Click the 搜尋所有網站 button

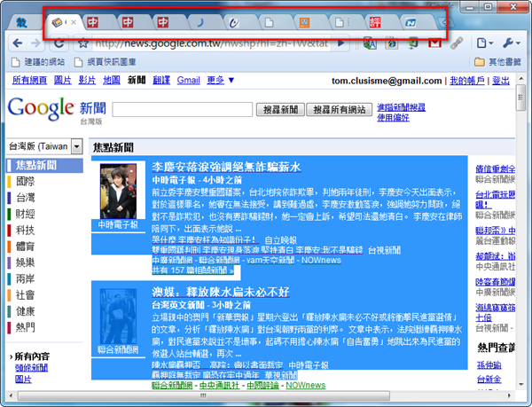tap(340, 110)
